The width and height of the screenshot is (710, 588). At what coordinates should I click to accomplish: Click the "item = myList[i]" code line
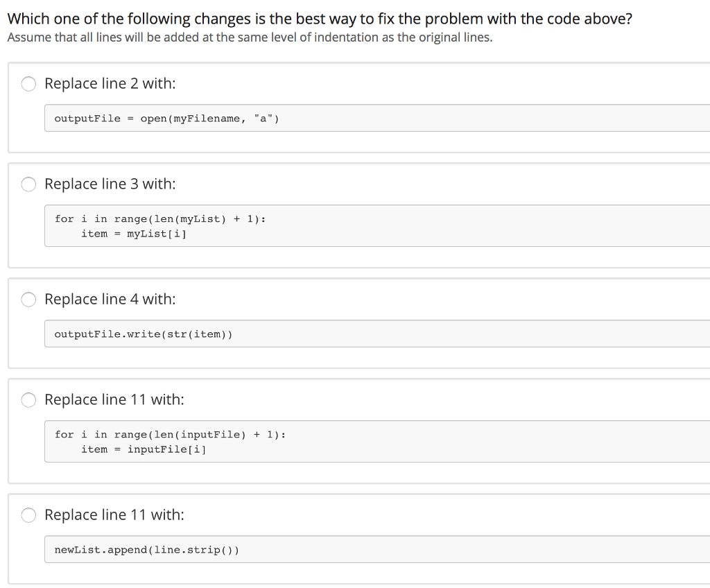(x=134, y=234)
